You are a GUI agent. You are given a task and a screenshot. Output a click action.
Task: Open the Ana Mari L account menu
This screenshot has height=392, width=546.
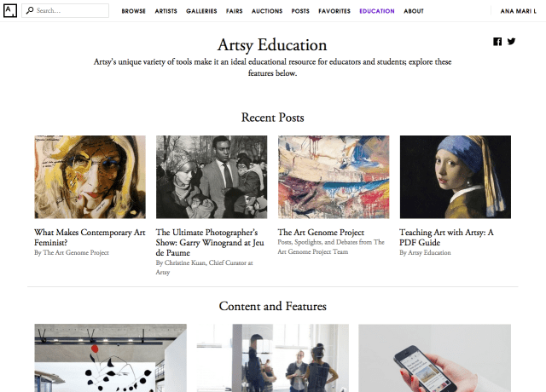[518, 11]
